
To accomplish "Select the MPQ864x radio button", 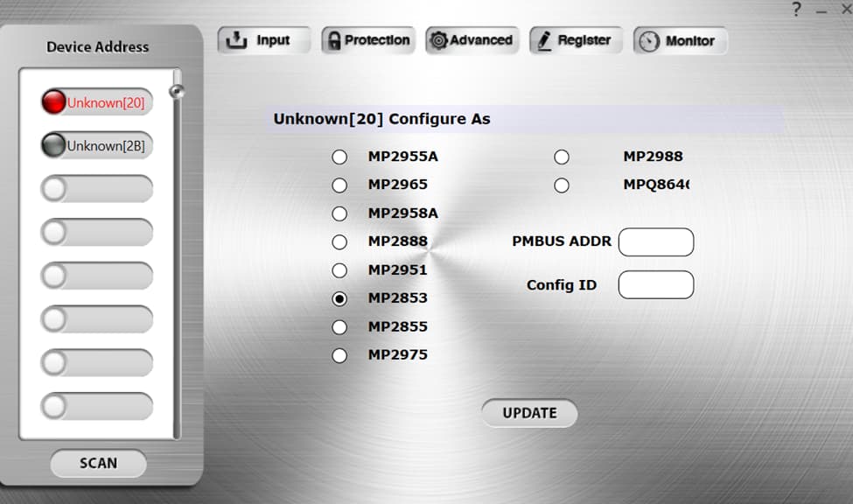I will coord(562,185).
